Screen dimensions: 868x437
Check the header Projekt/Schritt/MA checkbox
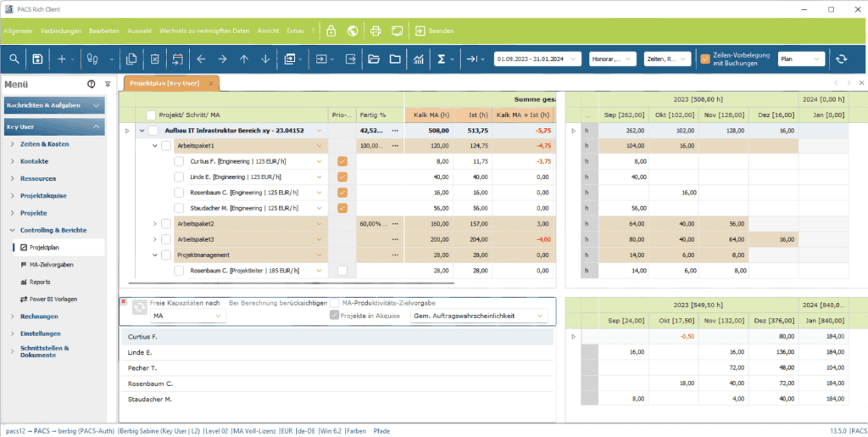[151, 115]
